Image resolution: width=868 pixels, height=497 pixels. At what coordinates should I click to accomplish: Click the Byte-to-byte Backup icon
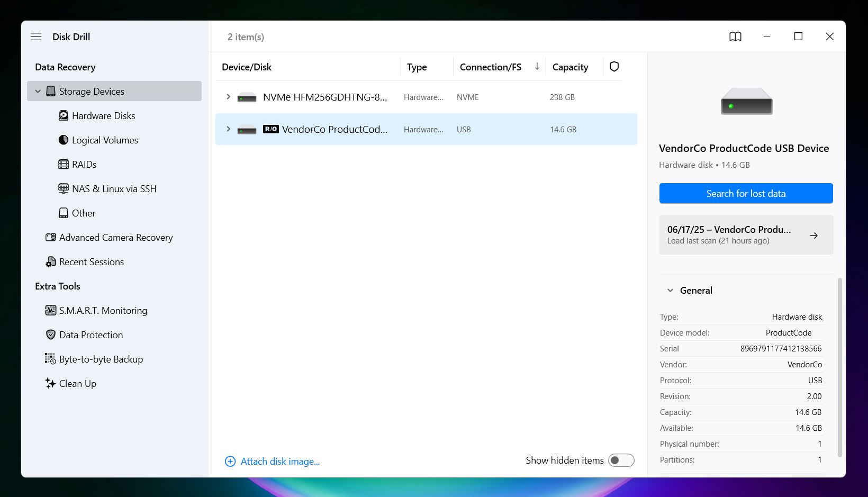[50, 359]
